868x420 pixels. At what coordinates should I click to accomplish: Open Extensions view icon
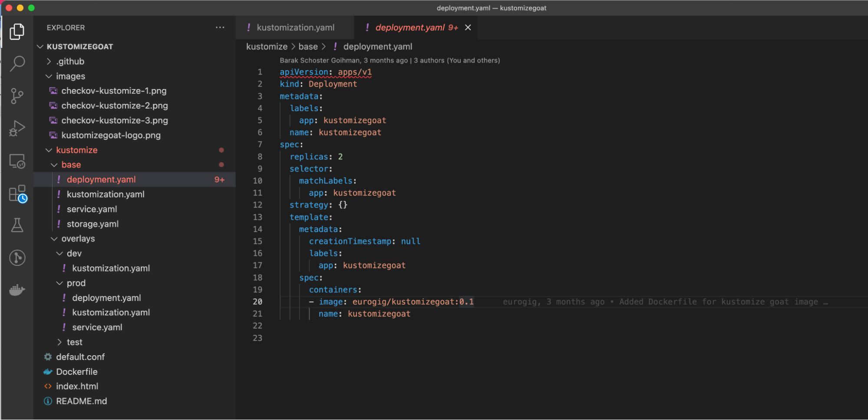(x=17, y=193)
